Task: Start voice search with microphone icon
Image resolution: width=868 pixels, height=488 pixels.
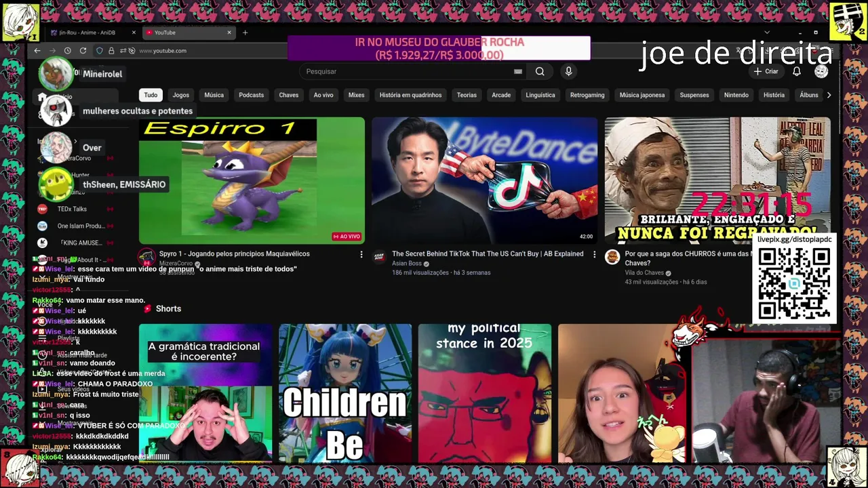Action: coord(568,71)
